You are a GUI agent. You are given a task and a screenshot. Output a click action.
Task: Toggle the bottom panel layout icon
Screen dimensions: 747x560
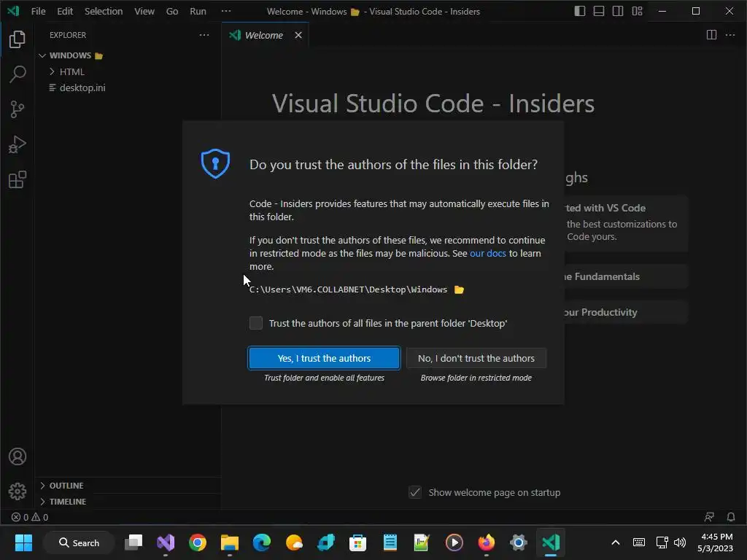click(599, 11)
